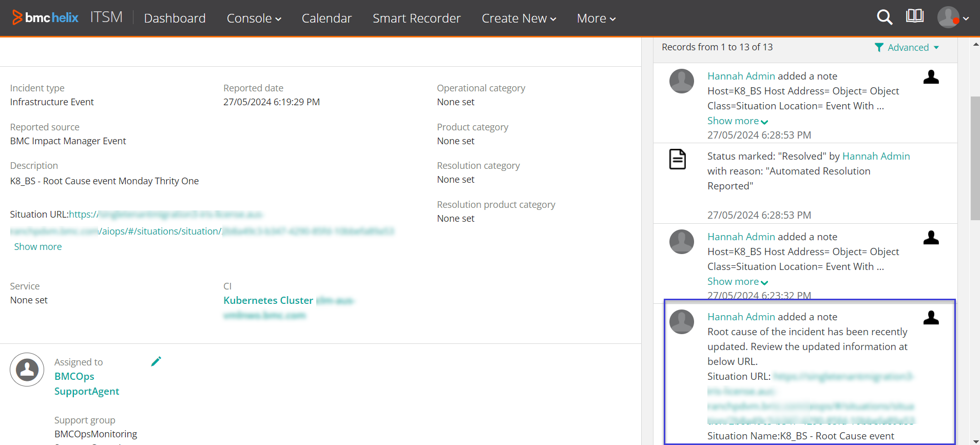Open Hannah Admin link on 6:23:32 PM note
This screenshot has height=445, width=980.
click(x=741, y=237)
